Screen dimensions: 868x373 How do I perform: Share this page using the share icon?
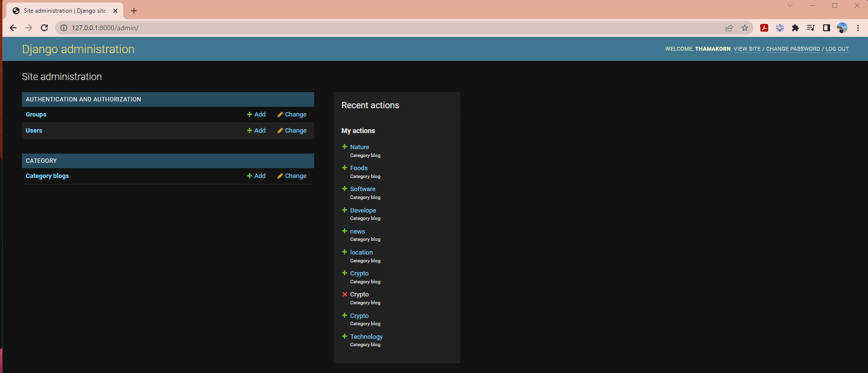(x=729, y=28)
